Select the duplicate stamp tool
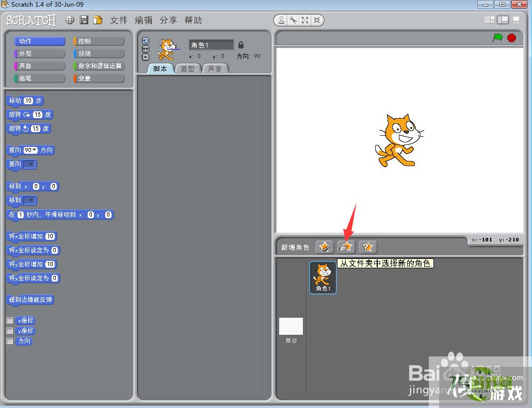The image size is (532, 408). [282, 20]
